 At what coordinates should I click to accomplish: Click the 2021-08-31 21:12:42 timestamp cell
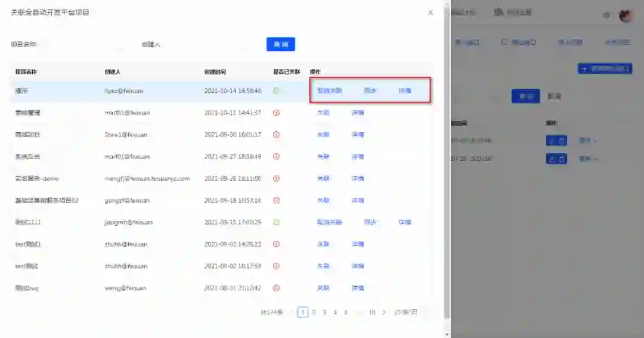coord(233,288)
